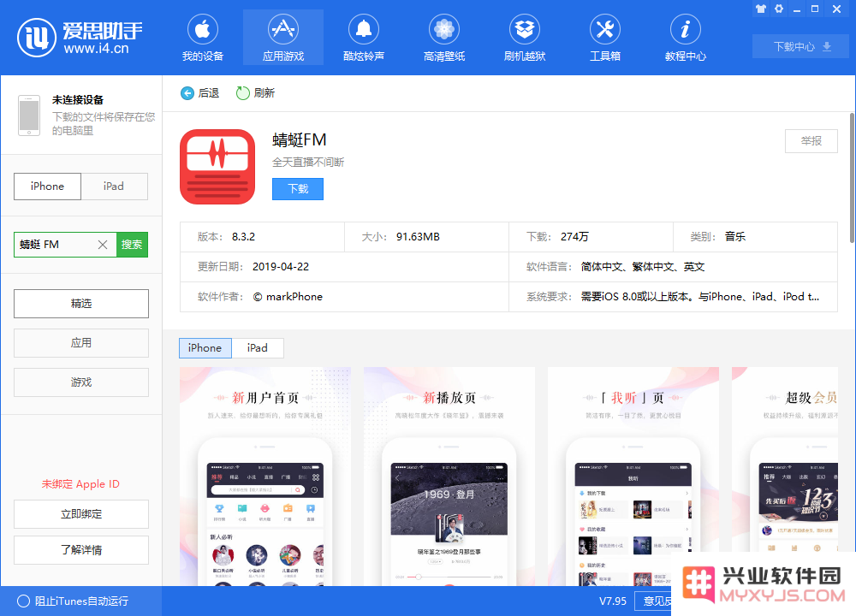Click the i4 爱思助手 logo
Image resolution: width=856 pixels, height=616 pixels.
click(x=80, y=37)
